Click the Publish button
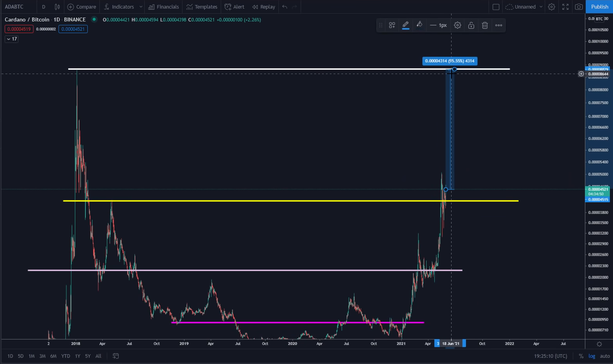This screenshot has width=613, height=364. click(x=599, y=7)
